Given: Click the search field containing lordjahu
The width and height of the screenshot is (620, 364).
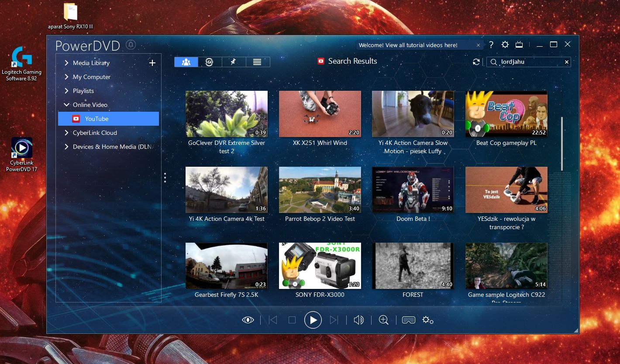Looking at the screenshot, I should [x=529, y=62].
